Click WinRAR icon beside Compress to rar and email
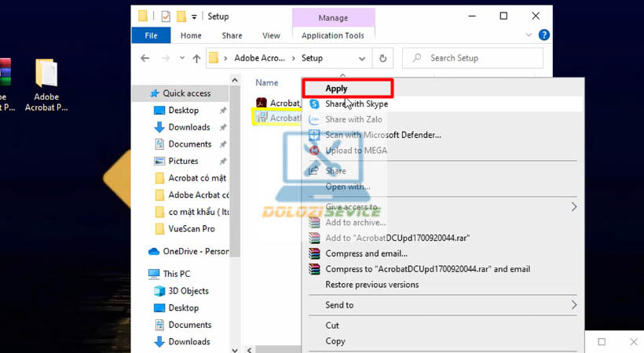 point(314,269)
